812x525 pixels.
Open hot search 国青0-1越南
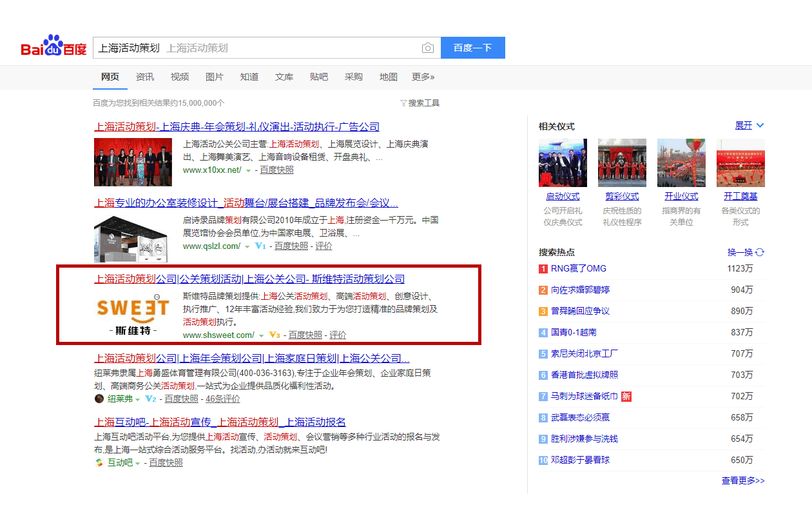click(x=574, y=333)
